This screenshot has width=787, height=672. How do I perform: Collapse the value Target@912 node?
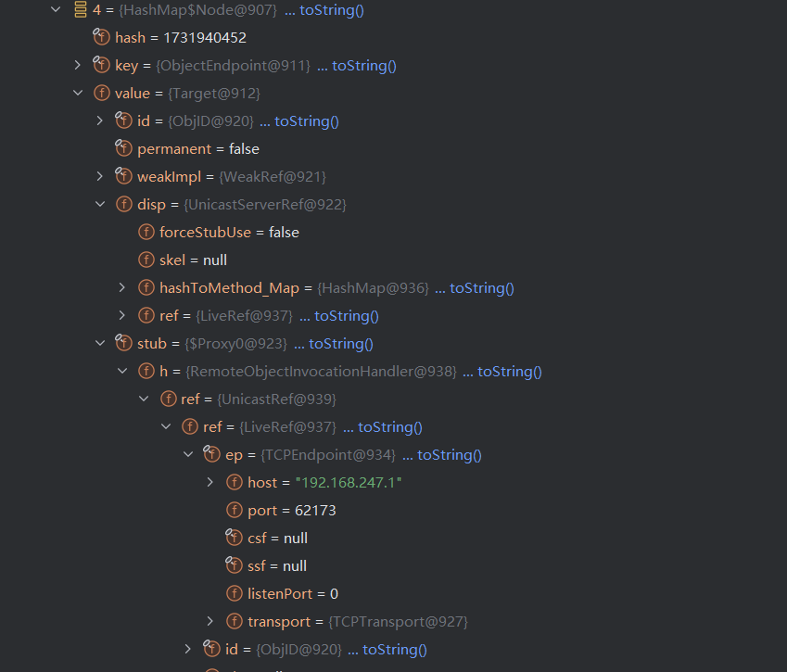[x=78, y=94]
